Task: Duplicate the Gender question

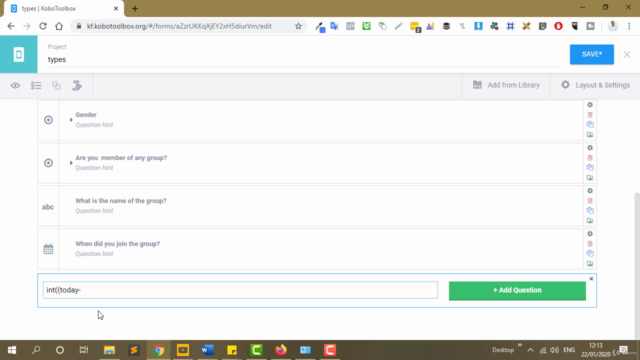Action: [590, 124]
